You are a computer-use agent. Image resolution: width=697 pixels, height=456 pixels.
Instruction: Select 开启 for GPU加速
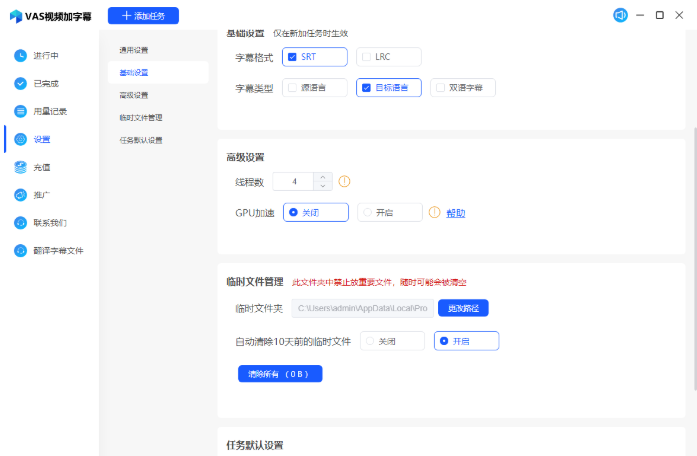[390, 212]
